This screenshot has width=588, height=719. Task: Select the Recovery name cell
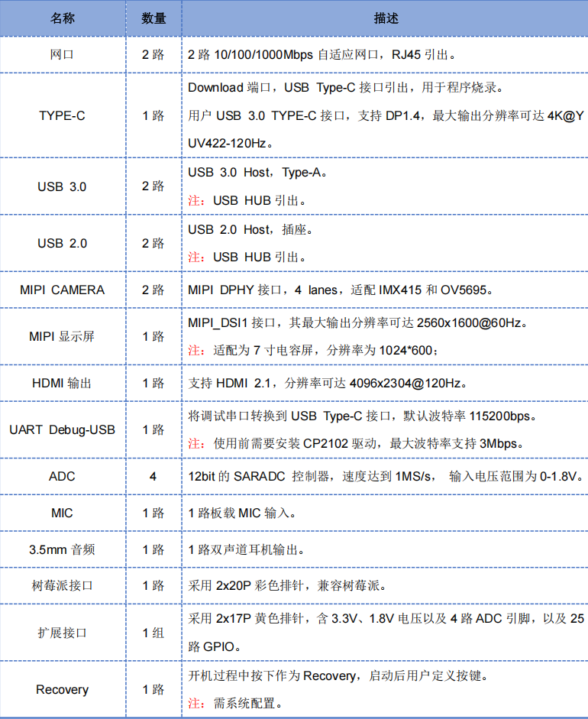click(x=63, y=690)
